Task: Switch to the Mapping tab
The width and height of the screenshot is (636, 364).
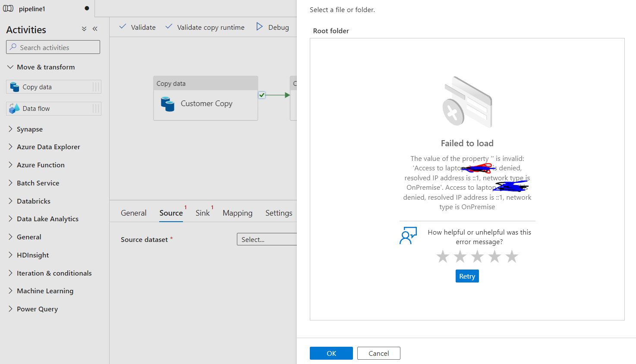Action: [x=237, y=213]
